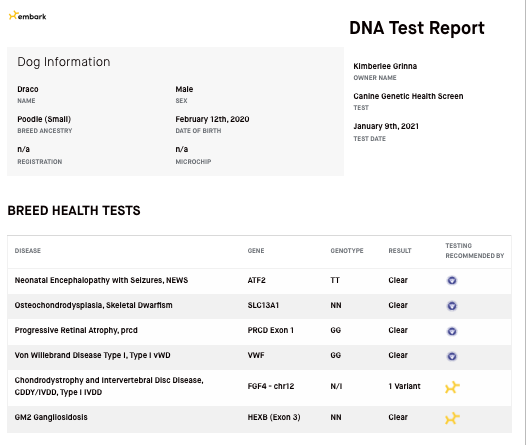Click the badge icon in the Progressive Retinal Atrophy row
Viewport: 527px width, 445px height.
tap(452, 331)
